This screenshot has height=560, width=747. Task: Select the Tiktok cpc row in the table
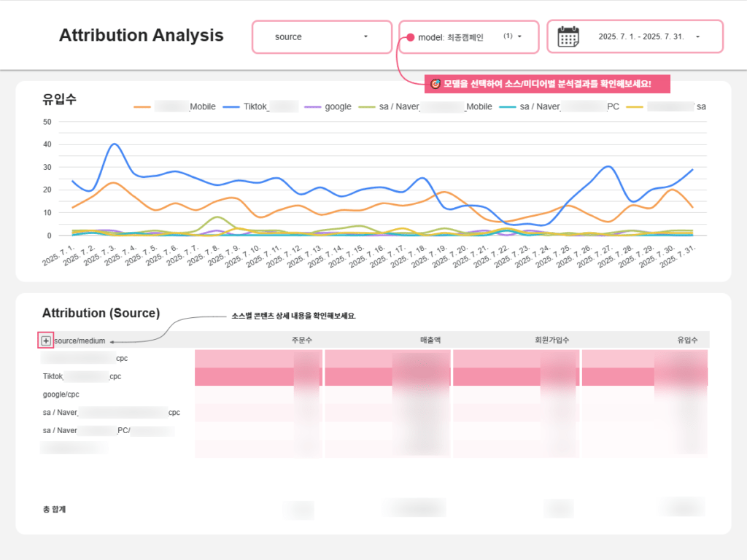pos(81,376)
